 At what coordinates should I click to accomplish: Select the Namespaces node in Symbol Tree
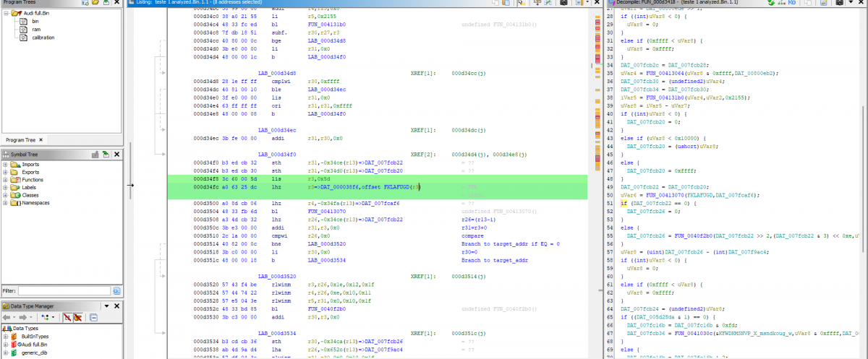tap(36, 203)
